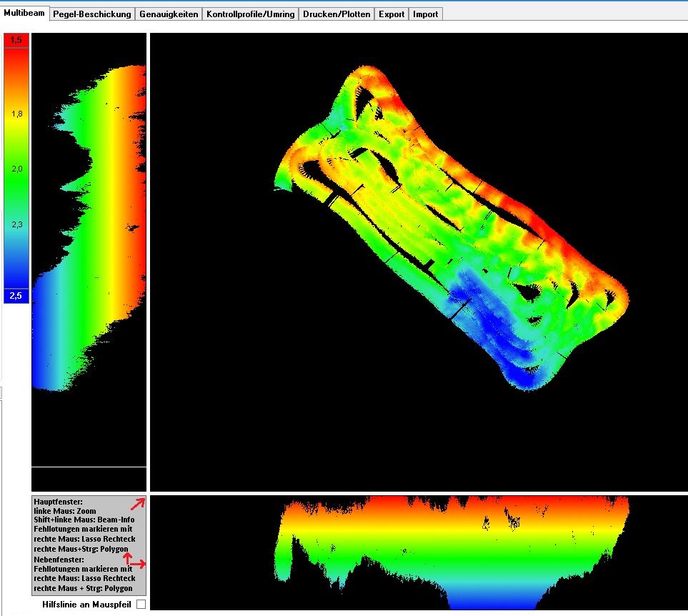Click the Import tab

click(425, 14)
